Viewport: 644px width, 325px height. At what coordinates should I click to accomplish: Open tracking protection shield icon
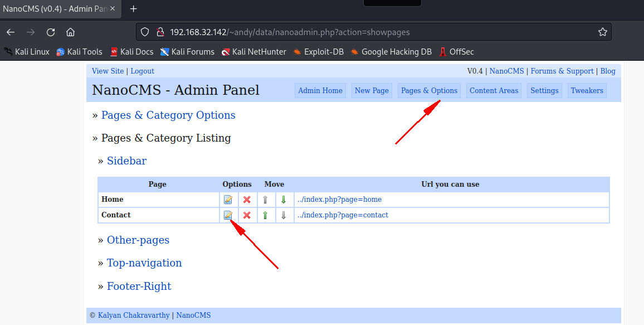click(x=145, y=32)
